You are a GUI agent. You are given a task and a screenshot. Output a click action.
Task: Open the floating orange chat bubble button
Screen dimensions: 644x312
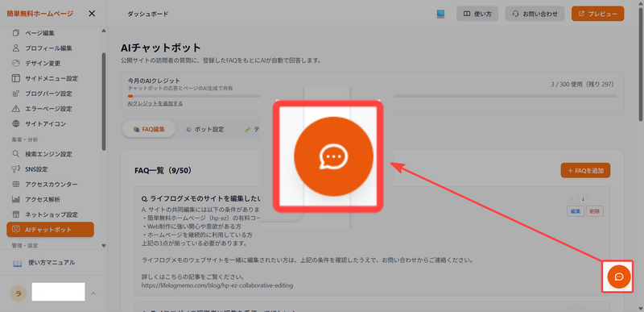[619, 277]
